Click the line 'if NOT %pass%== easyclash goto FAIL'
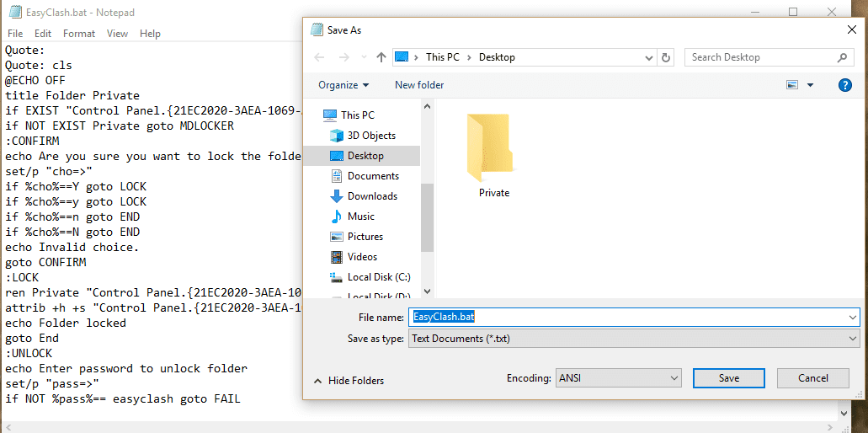The height and width of the screenshot is (433, 868). pyautogui.click(x=123, y=398)
